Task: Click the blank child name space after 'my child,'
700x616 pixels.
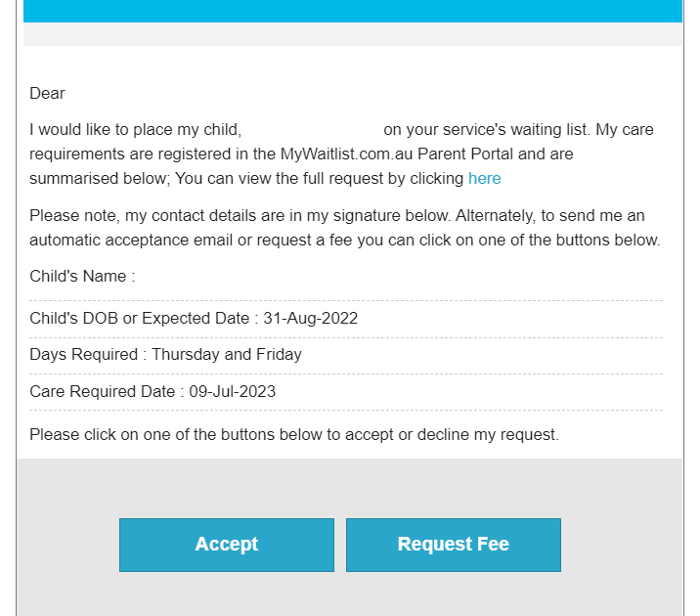Action: pyautogui.click(x=313, y=130)
